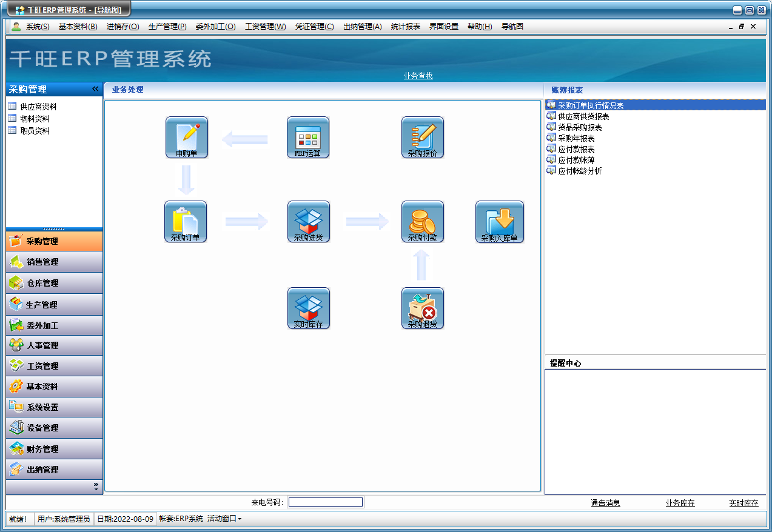This screenshot has width=772, height=532.
Task: Open the 统计报表 menu
Action: pos(406,27)
